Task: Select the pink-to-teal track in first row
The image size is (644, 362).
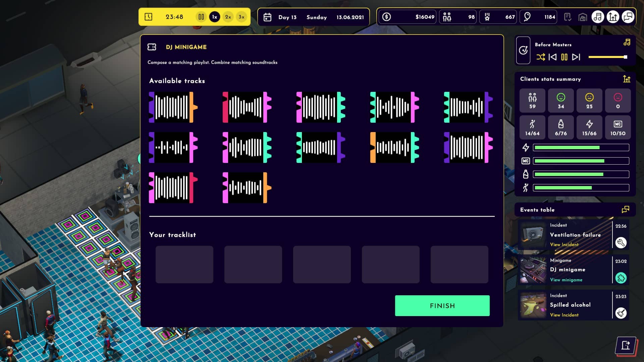Action: (321, 107)
